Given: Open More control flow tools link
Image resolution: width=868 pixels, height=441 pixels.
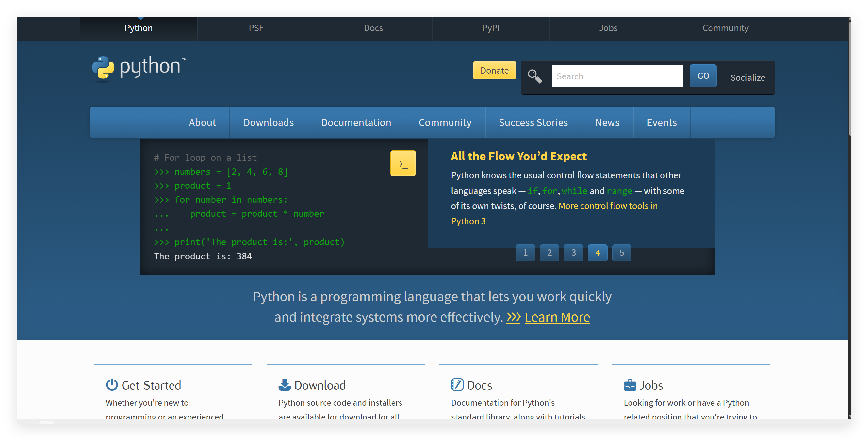Looking at the screenshot, I should [x=608, y=206].
